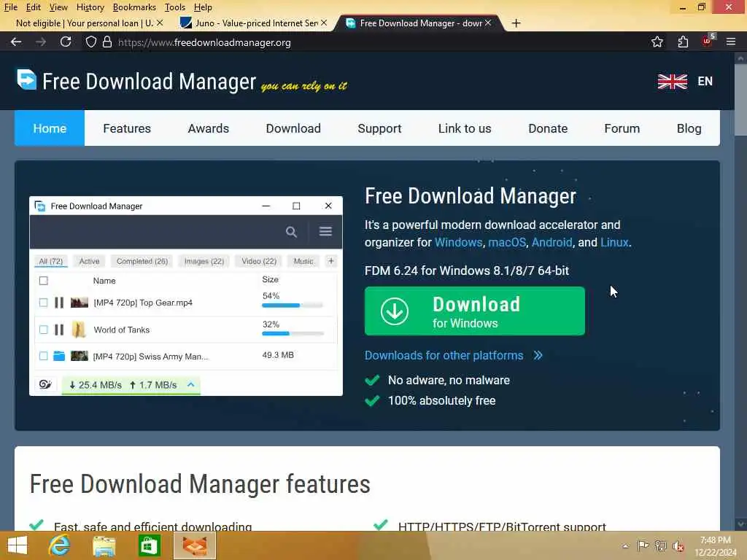The image size is (747, 560).
Task: Click the search magnifier in the FDM preview
Action: (291, 232)
